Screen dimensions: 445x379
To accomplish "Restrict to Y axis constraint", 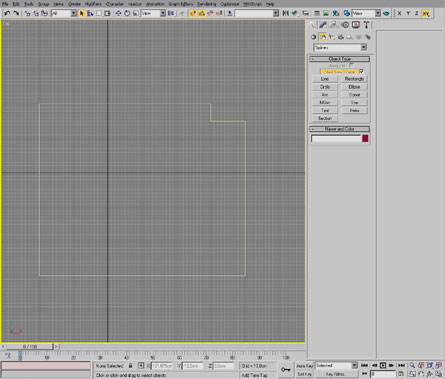I will pyautogui.click(x=408, y=13).
